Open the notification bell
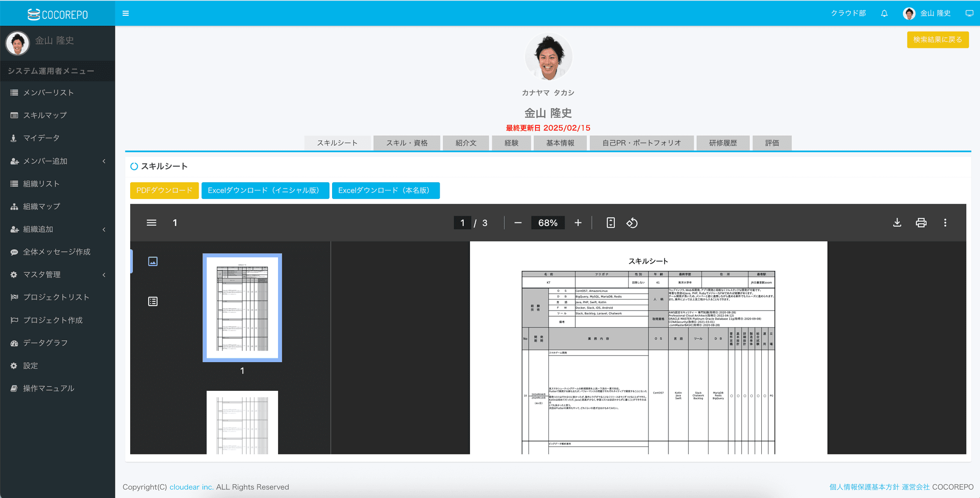 pos(884,13)
